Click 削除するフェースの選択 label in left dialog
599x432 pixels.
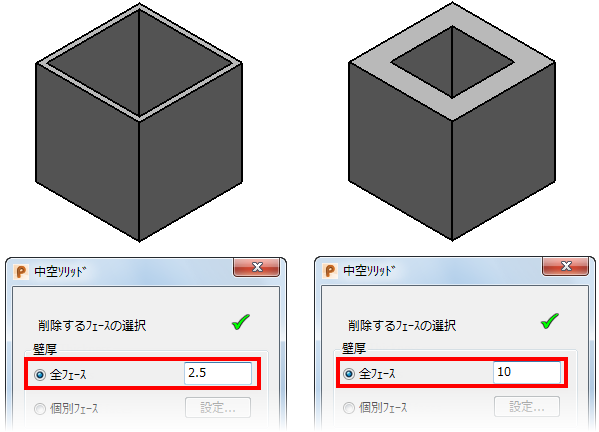pos(92,326)
